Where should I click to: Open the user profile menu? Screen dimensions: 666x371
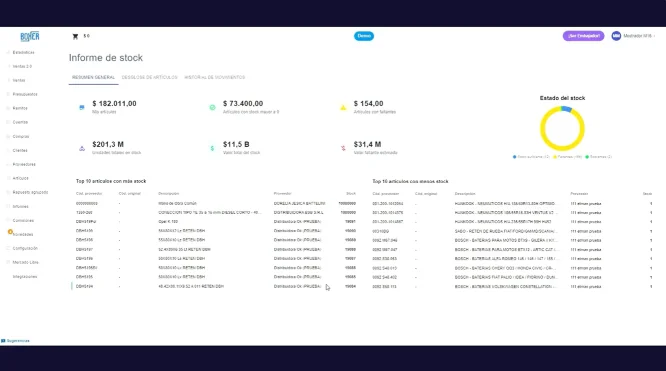tap(633, 36)
